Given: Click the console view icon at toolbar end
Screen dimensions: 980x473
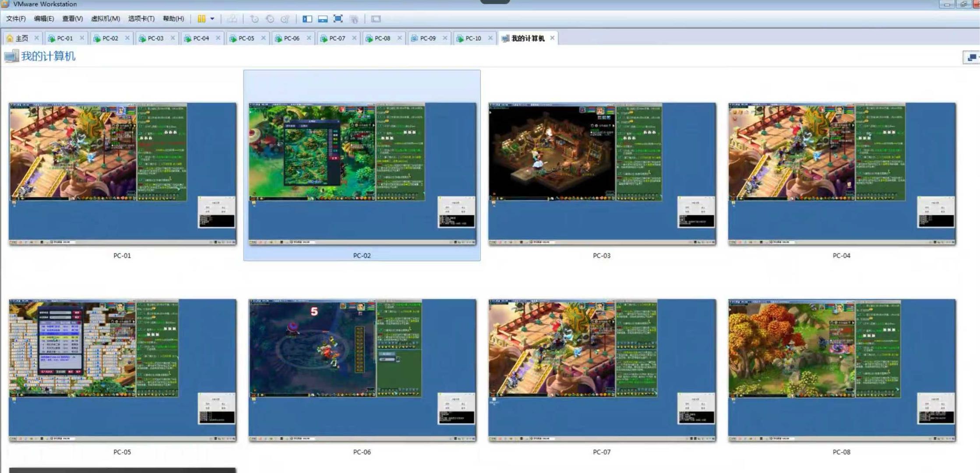Looking at the screenshot, I should (x=376, y=19).
